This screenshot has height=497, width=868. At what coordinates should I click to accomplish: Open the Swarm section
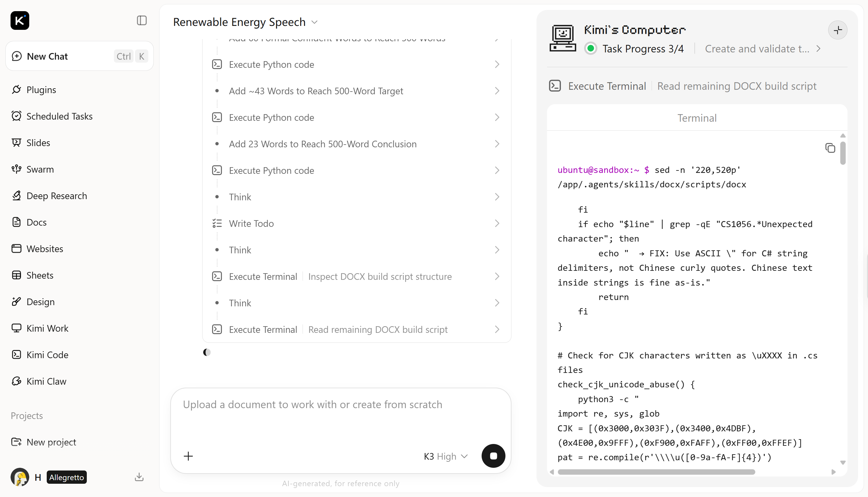coord(80,169)
